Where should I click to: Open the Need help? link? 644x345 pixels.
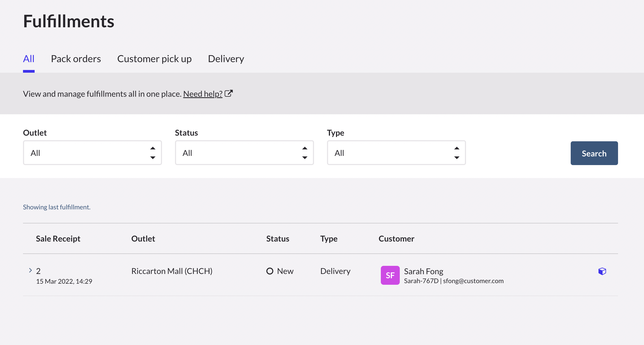point(203,94)
